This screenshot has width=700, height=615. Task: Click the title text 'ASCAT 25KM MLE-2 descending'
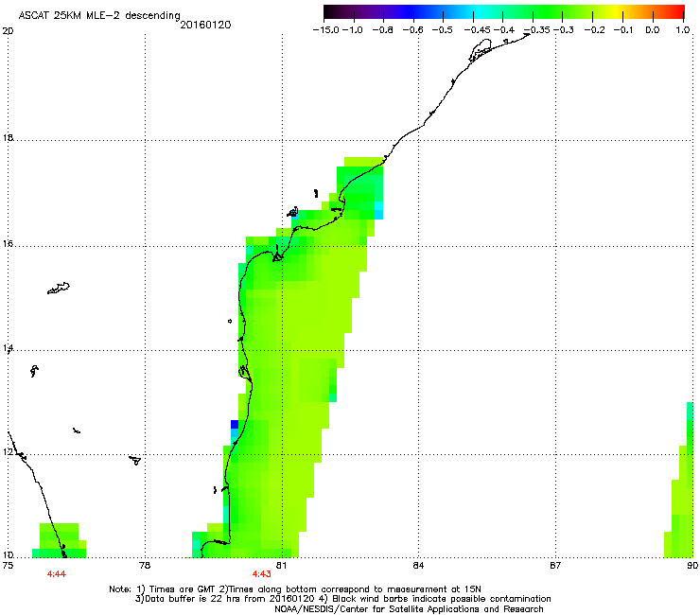coord(99,15)
